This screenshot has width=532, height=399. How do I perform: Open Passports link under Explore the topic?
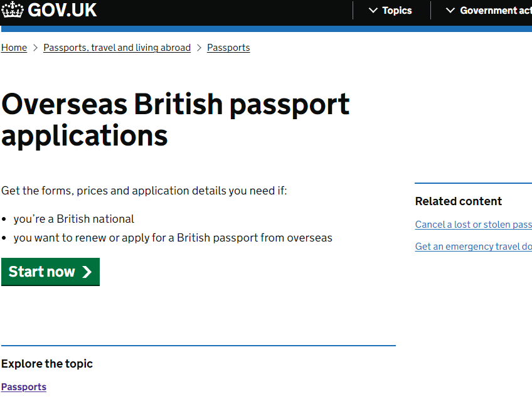click(24, 387)
